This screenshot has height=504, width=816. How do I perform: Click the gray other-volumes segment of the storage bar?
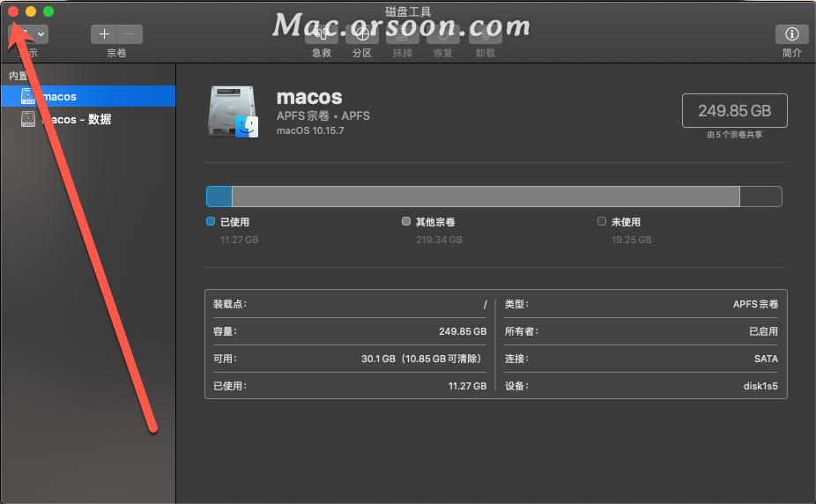(486, 196)
